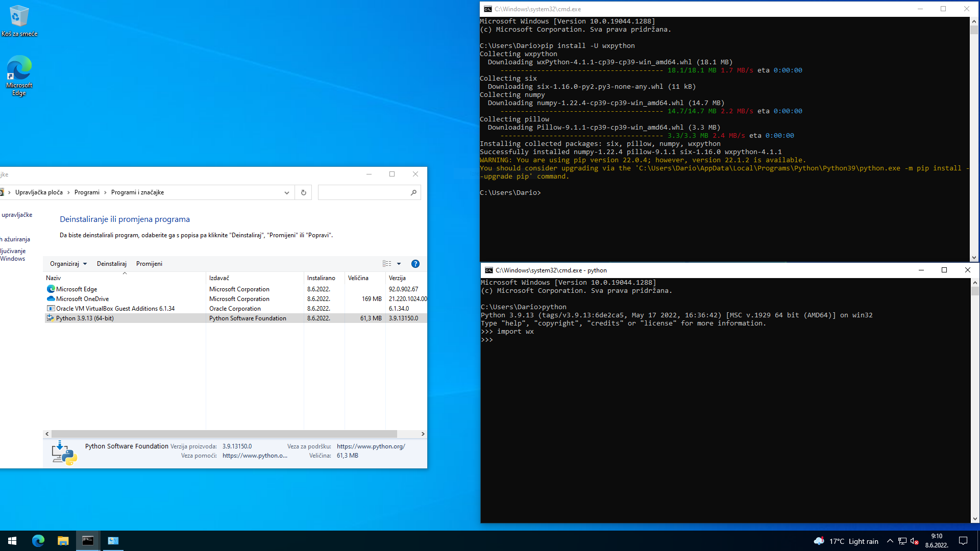Sort the list by the Izdavač column
980x551 pixels.
pyautogui.click(x=219, y=278)
